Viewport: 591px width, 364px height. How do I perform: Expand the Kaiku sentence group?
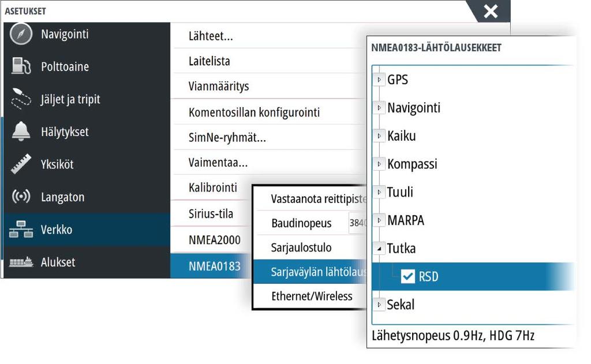click(x=379, y=136)
